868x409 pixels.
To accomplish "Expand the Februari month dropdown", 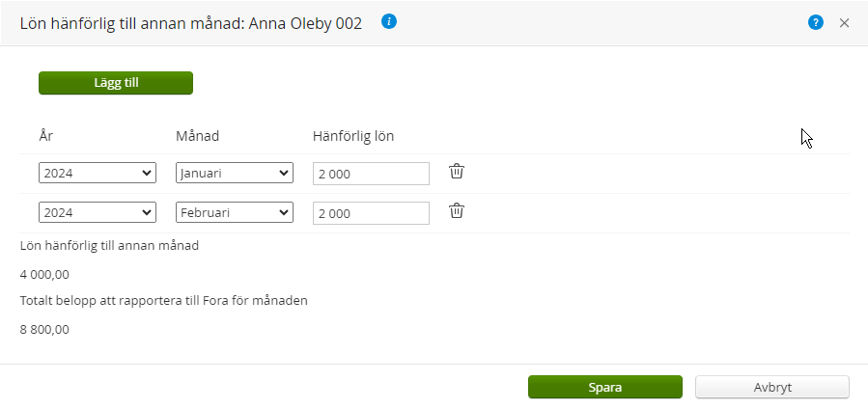I will pyautogui.click(x=235, y=213).
